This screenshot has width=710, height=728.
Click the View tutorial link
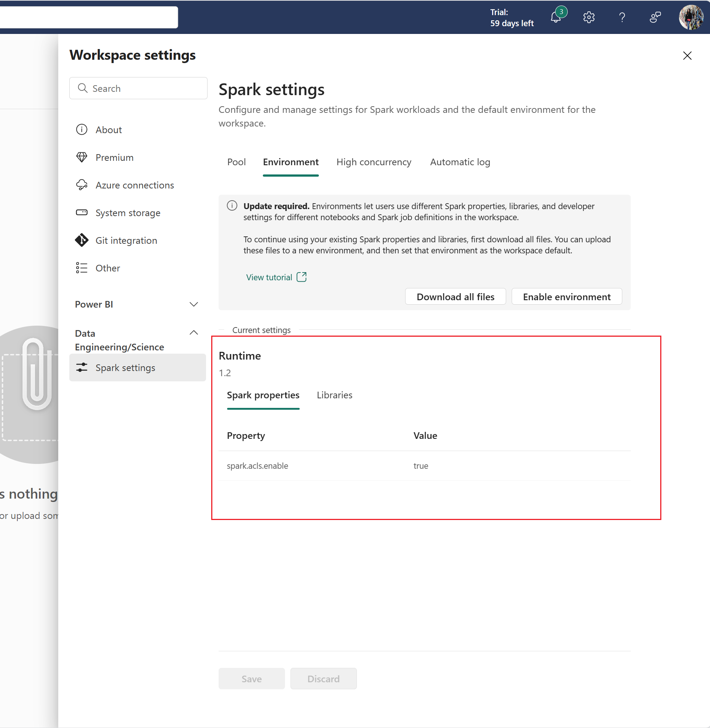274,277
